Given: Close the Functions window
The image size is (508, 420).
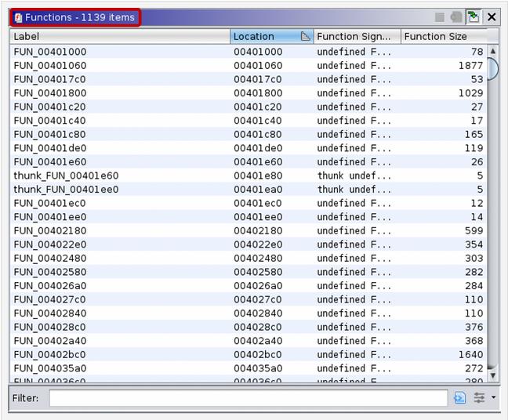Looking at the screenshot, I should (x=492, y=16).
